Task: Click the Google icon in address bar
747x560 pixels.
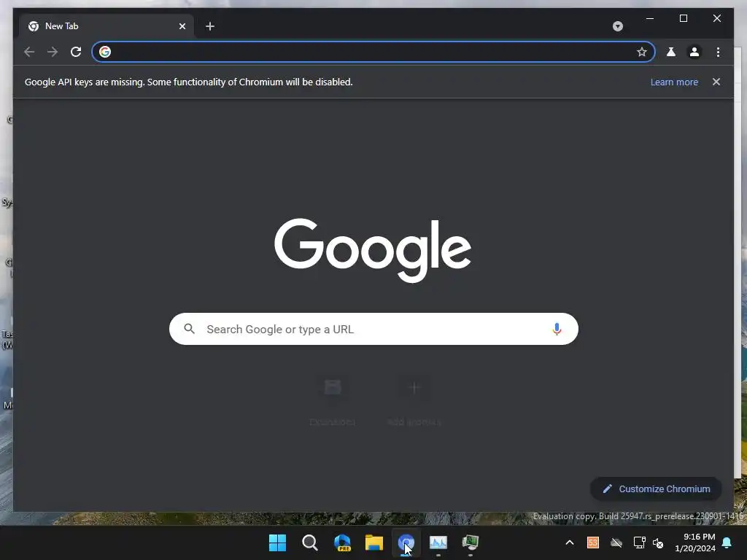Action: (x=105, y=52)
